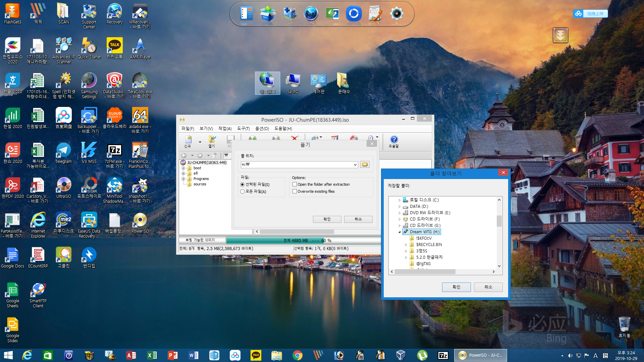
Task: Click 확인 in folder browse dialog
Action: [x=456, y=287]
